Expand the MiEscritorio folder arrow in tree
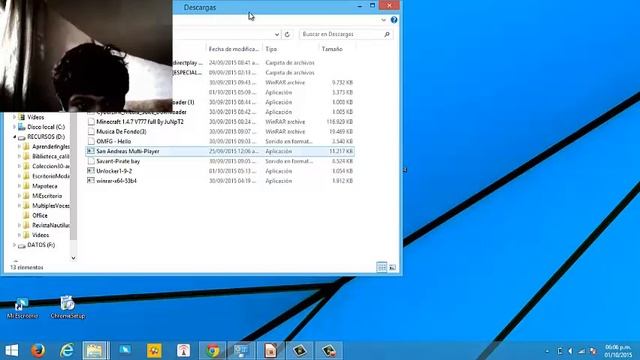This screenshot has height=360, width=640. click(x=19, y=196)
